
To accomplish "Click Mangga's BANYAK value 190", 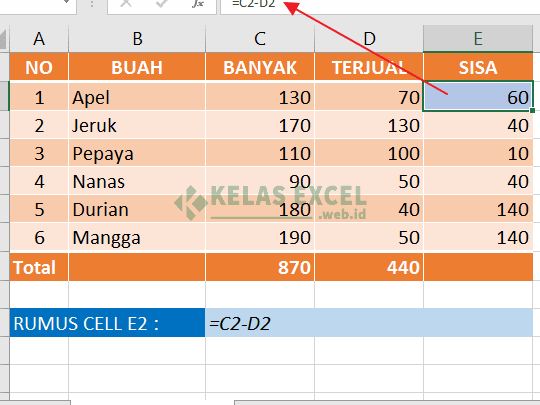I will 260,237.
